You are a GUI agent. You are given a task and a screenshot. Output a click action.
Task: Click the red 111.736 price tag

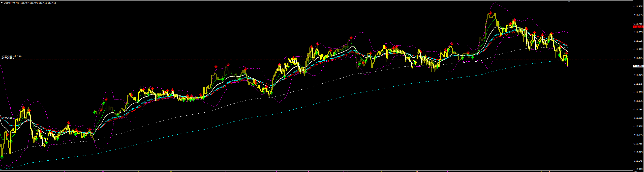coord(638,27)
